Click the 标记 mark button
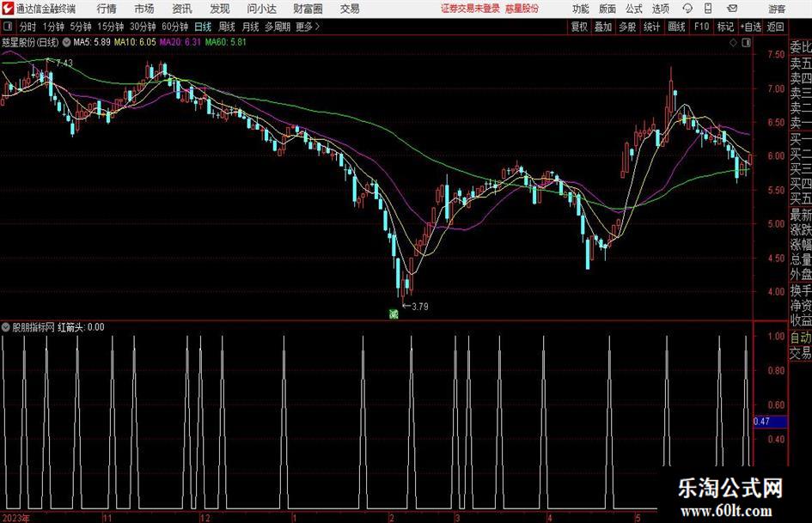The height and width of the screenshot is (523, 812). coord(725,27)
